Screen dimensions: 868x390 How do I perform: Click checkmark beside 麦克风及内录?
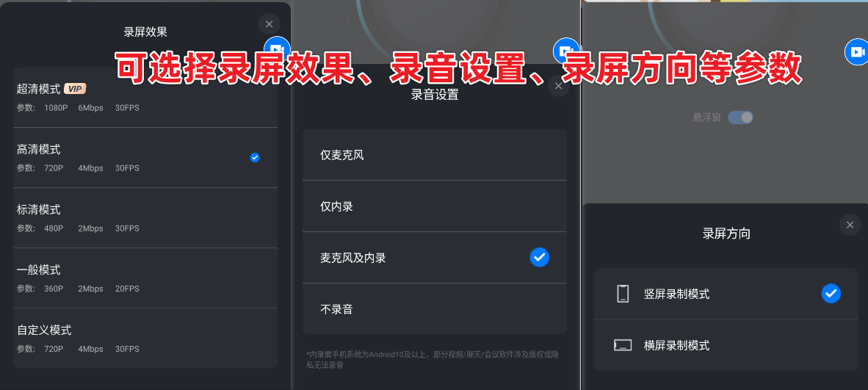(539, 257)
